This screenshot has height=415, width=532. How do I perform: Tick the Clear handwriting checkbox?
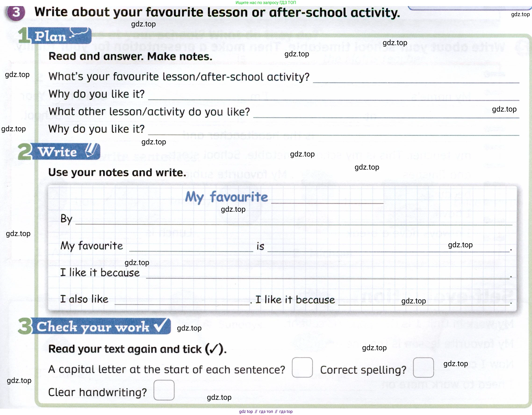pyautogui.click(x=164, y=390)
